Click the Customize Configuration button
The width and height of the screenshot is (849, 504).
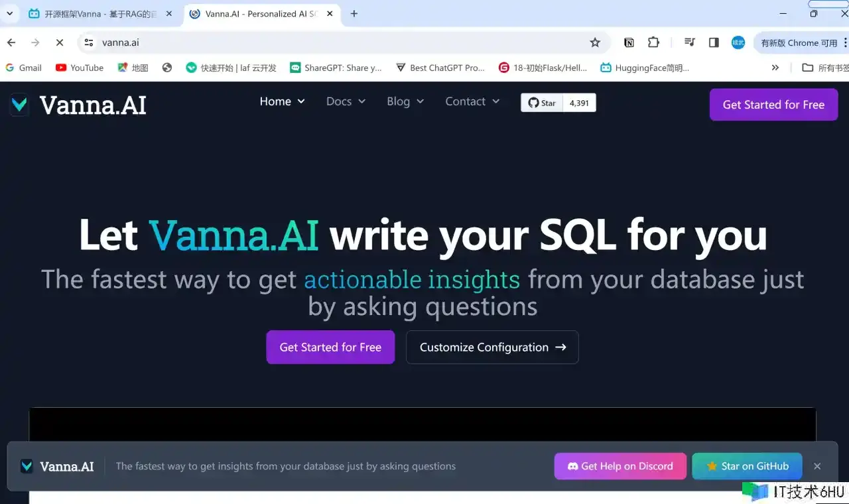pyautogui.click(x=492, y=347)
